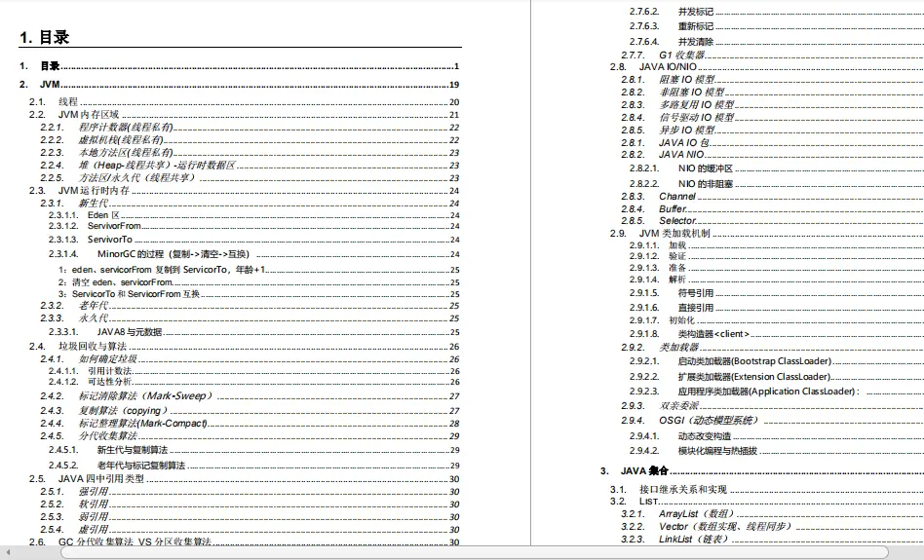The image size is (924, 560).
Task: Open TOC entry '1. 目录'
Action: coord(239,66)
